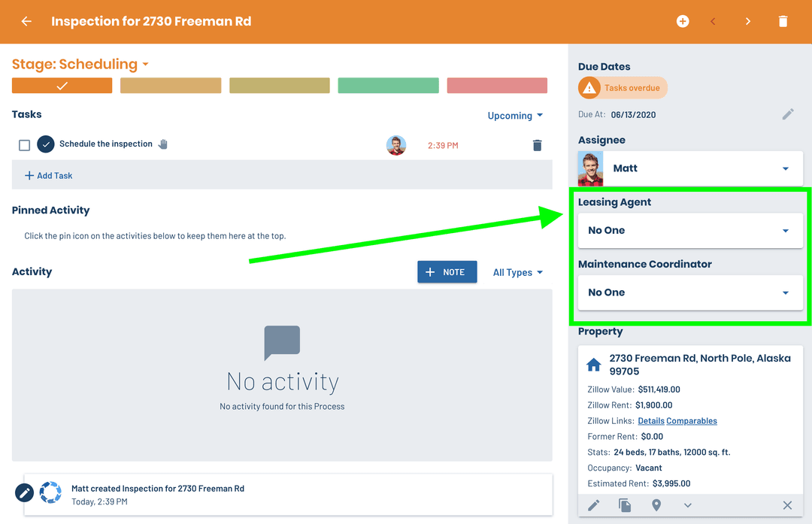The image size is (812, 524).
Task: Click Matt's avatar on the task row
Action: tap(396, 145)
